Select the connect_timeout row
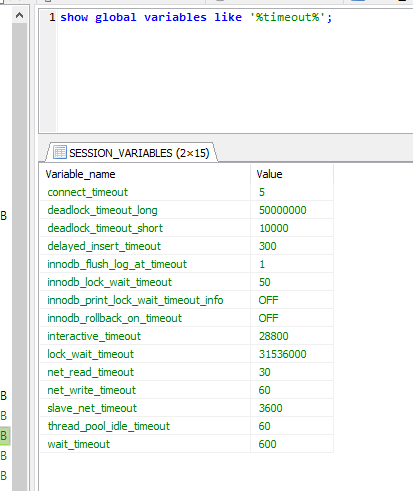Screen dimensions: 413x491 pos(187,192)
